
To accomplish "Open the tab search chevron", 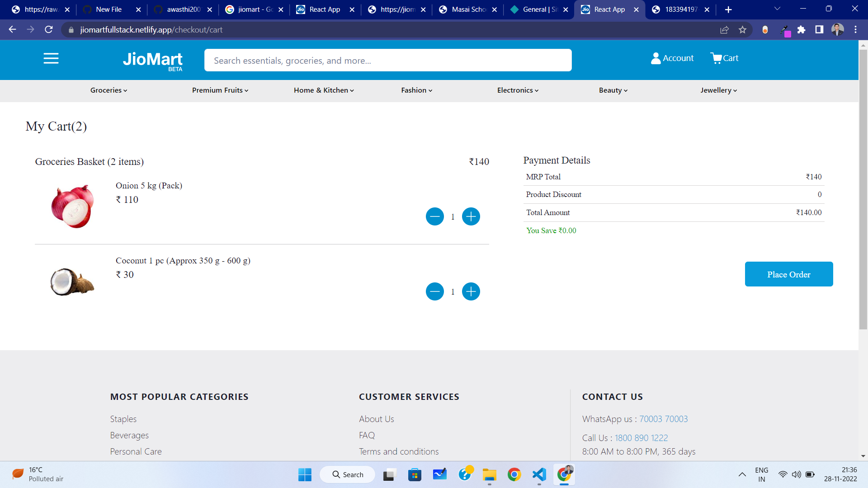I will [x=777, y=9].
